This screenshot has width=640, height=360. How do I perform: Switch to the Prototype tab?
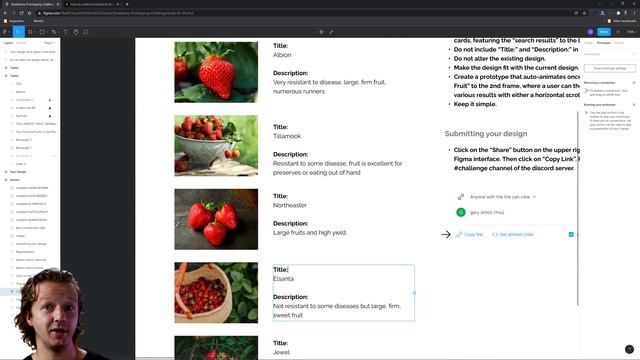click(x=603, y=43)
